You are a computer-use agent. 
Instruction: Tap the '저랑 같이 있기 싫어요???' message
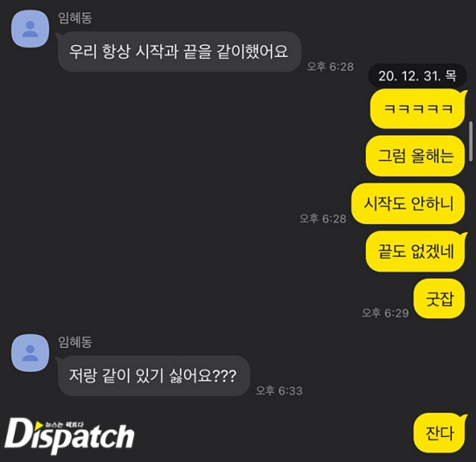pos(153,375)
